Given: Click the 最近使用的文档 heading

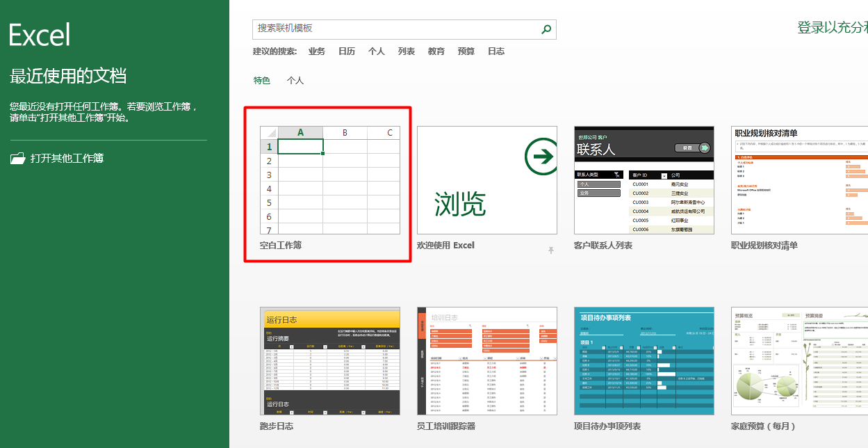Looking at the screenshot, I should tap(68, 76).
